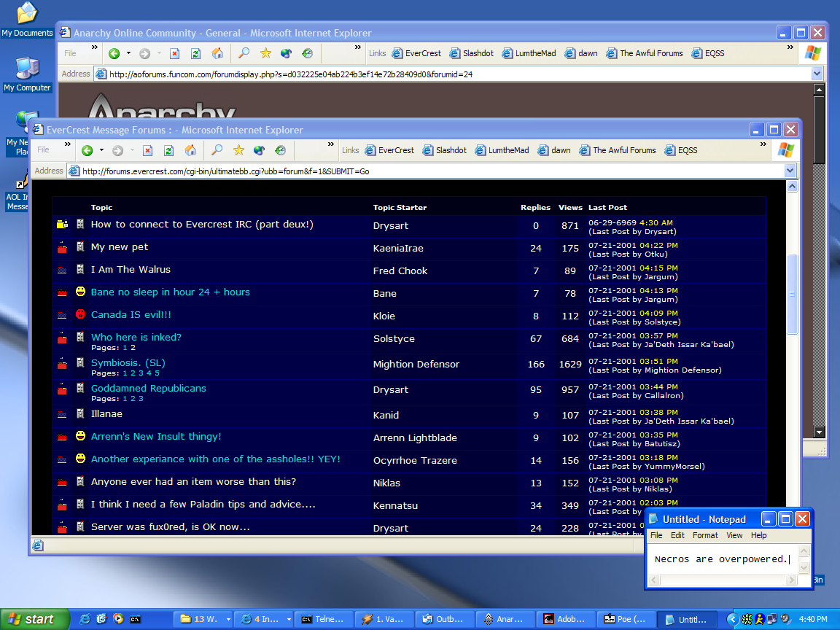Launch Windows Media Player from quick launch
The height and width of the screenshot is (630, 840).
tap(118, 619)
